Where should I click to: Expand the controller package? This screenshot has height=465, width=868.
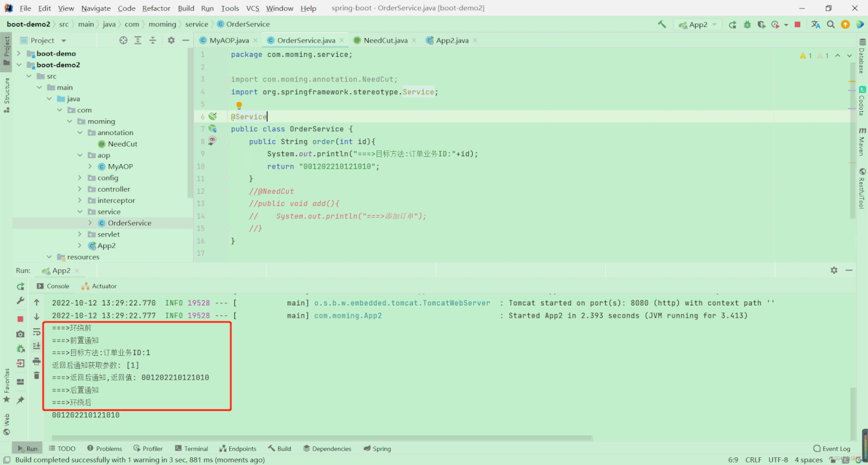80,189
